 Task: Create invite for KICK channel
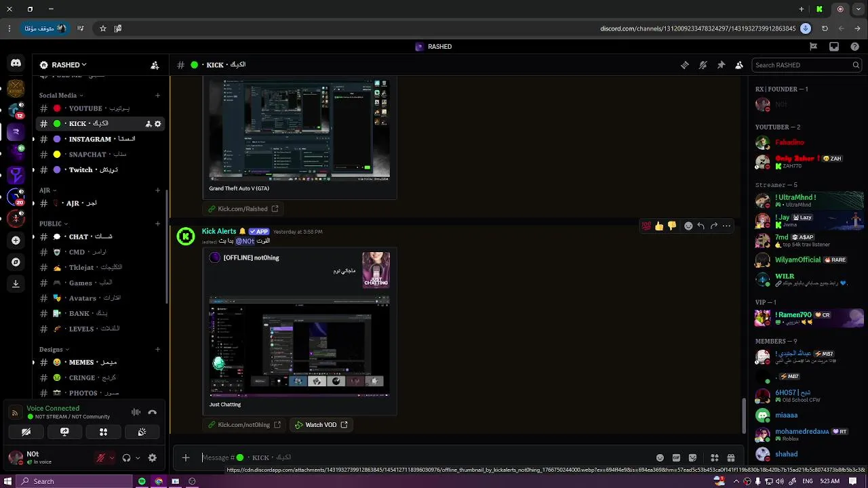tap(148, 124)
